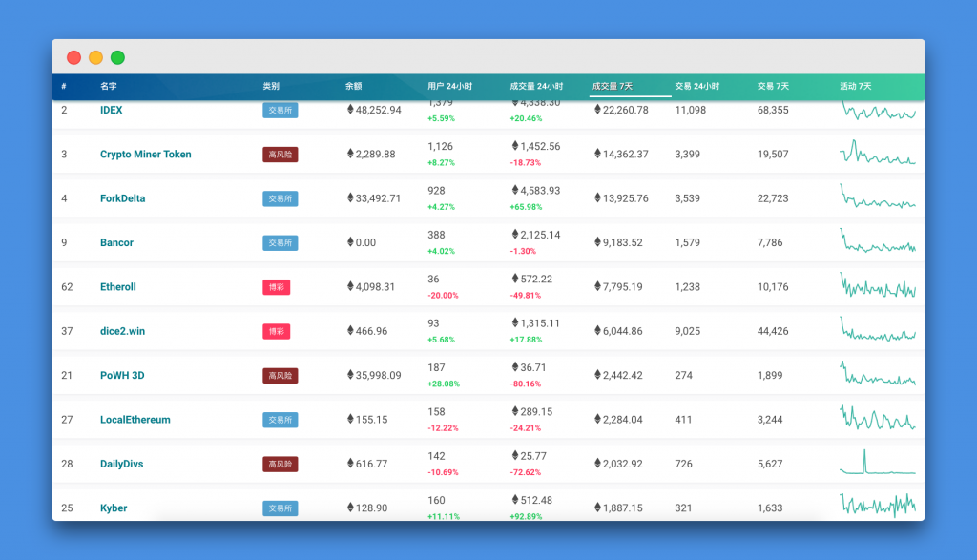The image size is (977, 560).
Task: Click the 交易所 tag in Bancor row
Action: (280, 243)
